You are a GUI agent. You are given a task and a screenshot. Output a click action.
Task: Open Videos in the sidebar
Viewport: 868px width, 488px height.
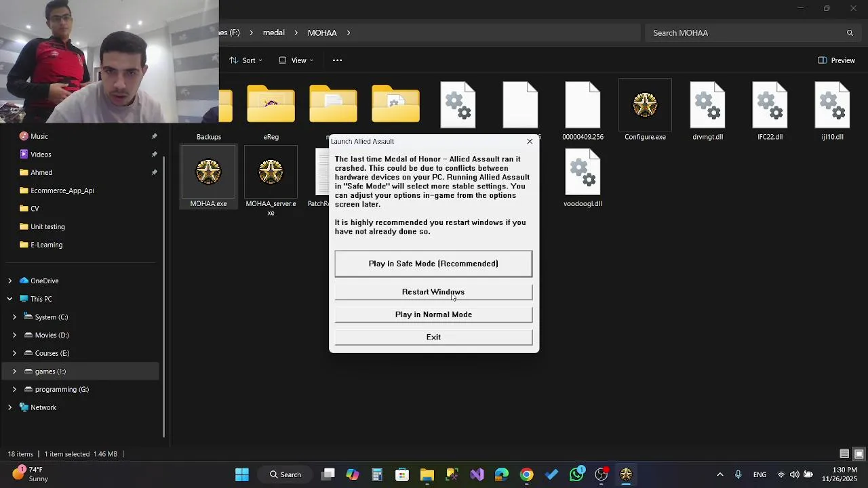pyautogui.click(x=41, y=155)
